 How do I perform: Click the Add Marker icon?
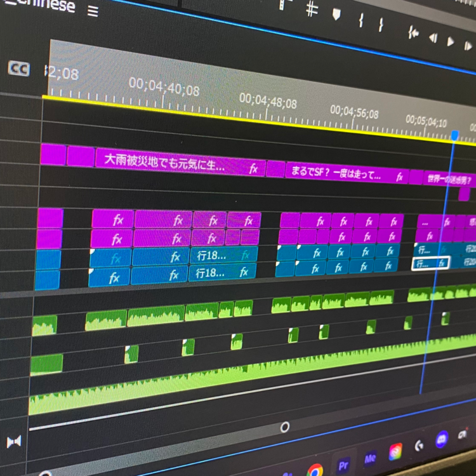pyautogui.click(x=336, y=14)
